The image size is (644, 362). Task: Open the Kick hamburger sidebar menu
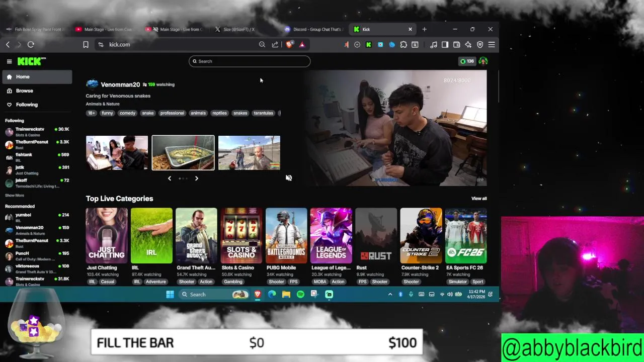coord(9,61)
